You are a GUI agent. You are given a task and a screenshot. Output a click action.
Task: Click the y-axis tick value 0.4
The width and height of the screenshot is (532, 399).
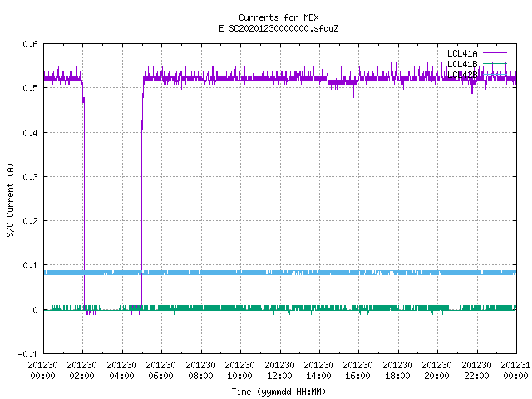pyautogui.click(x=30, y=133)
